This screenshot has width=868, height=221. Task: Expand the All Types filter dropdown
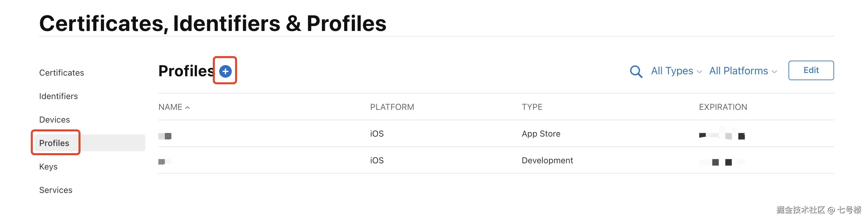[676, 71]
